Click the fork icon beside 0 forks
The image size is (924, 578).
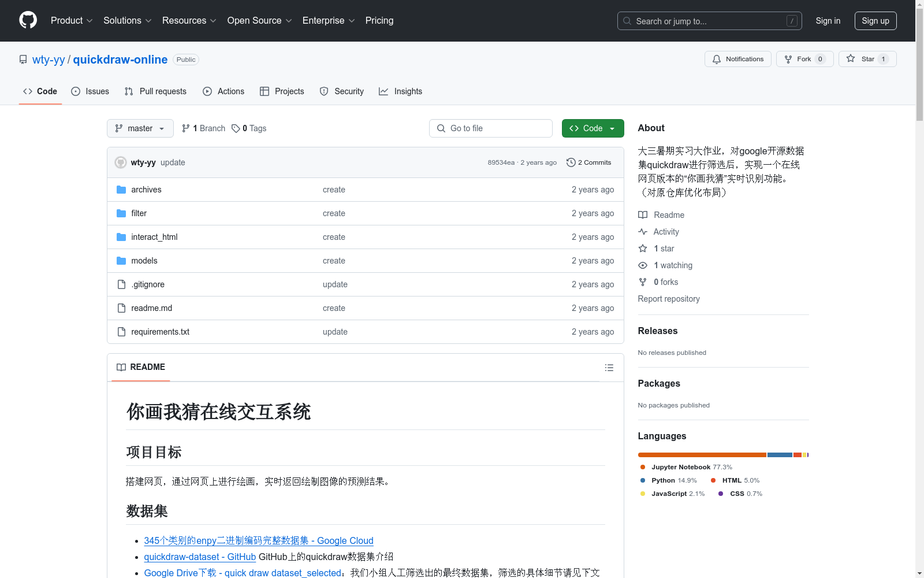643,282
